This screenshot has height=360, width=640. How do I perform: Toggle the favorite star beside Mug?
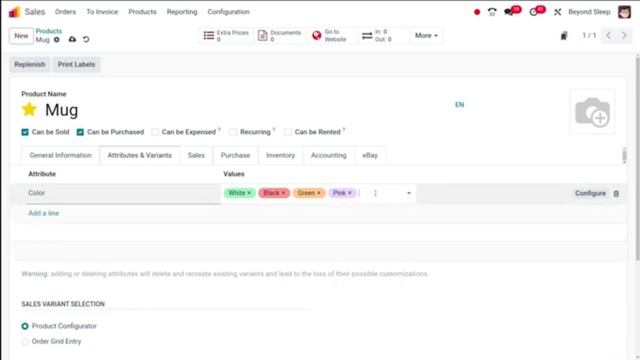tap(29, 109)
